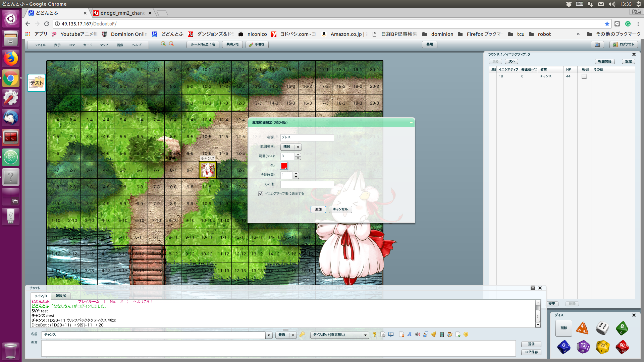
Task: Switch to the 雑談/0 chat tab
Action: [61, 296]
